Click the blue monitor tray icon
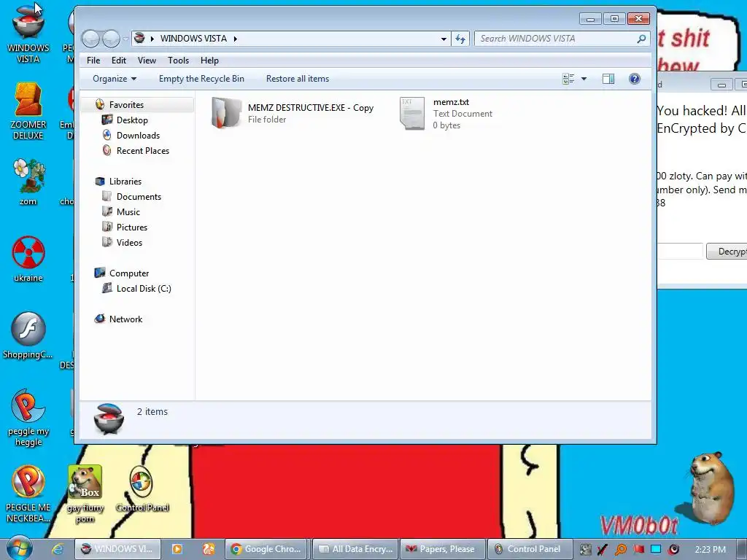Image resolution: width=747 pixels, height=560 pixels. point(656,549)
